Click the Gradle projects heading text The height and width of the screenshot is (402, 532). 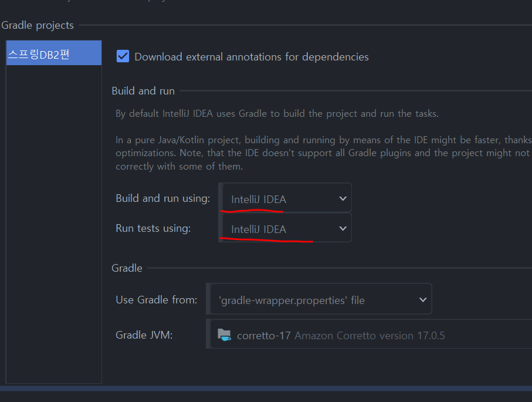[x=38, y=25]
